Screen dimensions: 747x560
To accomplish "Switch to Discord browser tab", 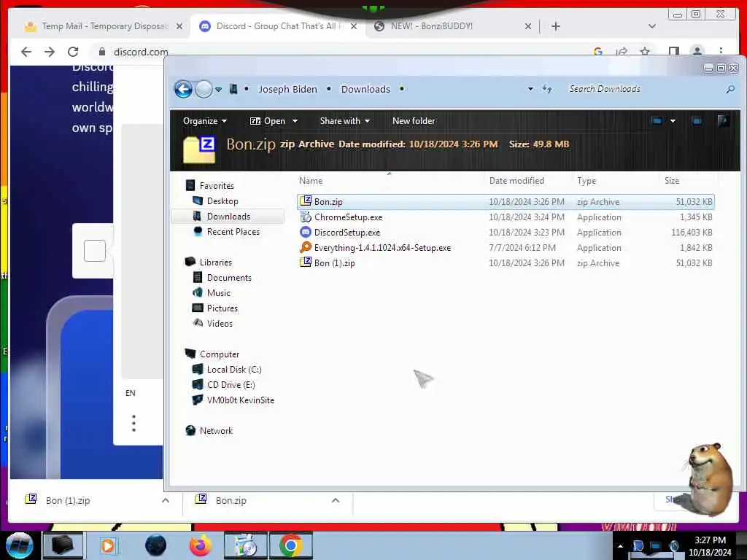I will [278, 26].
